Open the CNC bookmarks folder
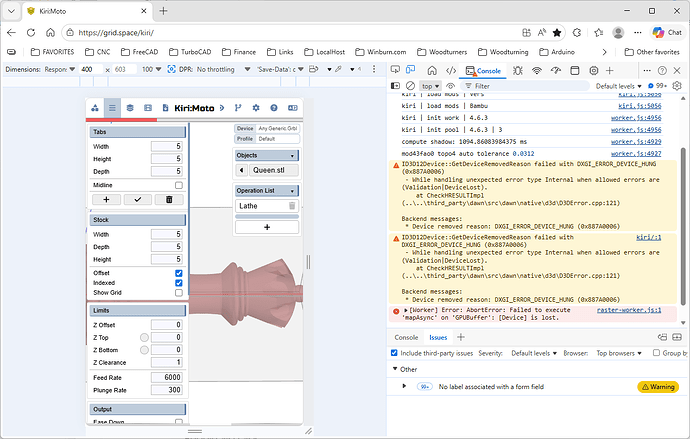This screenshot has width=690, height=439. [x=98, y=52]
